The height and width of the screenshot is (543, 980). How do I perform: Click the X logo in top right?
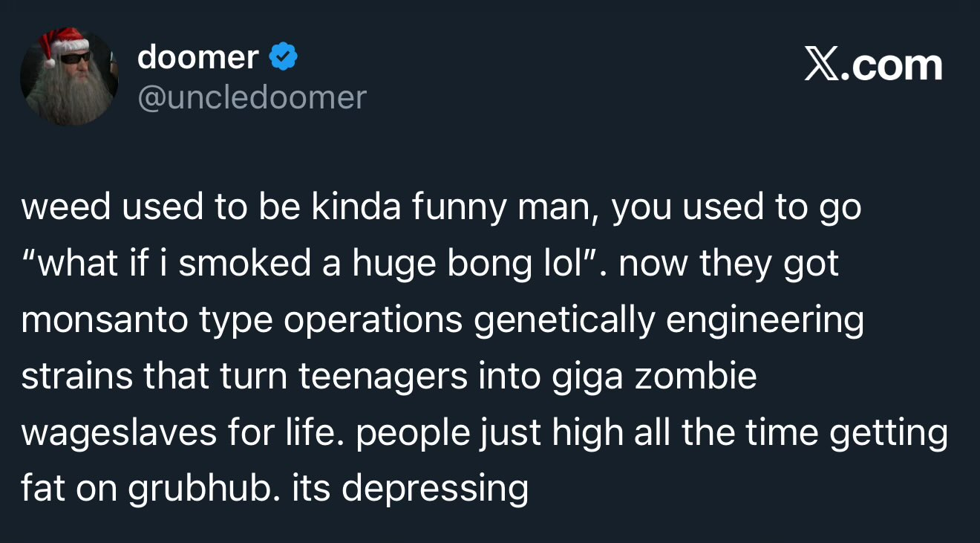(x=825, y=65)
